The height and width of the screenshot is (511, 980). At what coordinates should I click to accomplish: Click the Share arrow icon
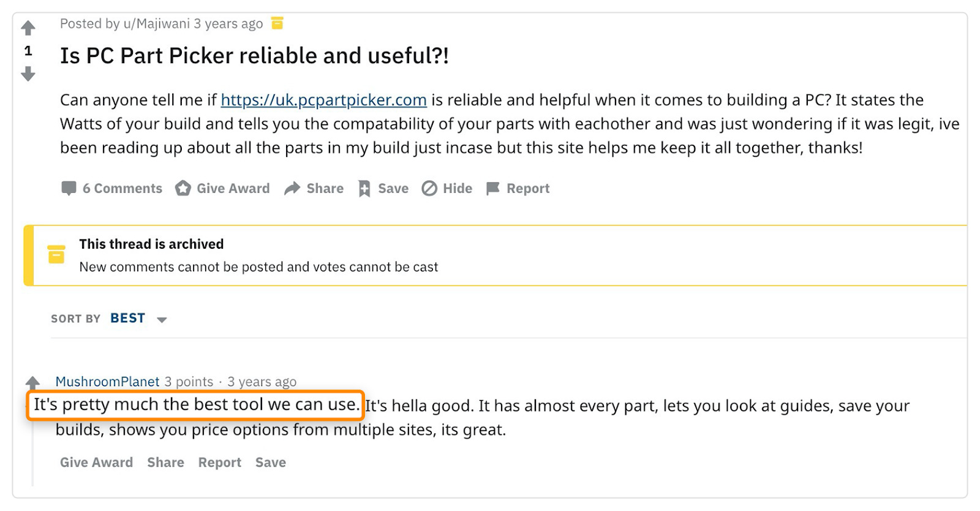click(292, 188)
